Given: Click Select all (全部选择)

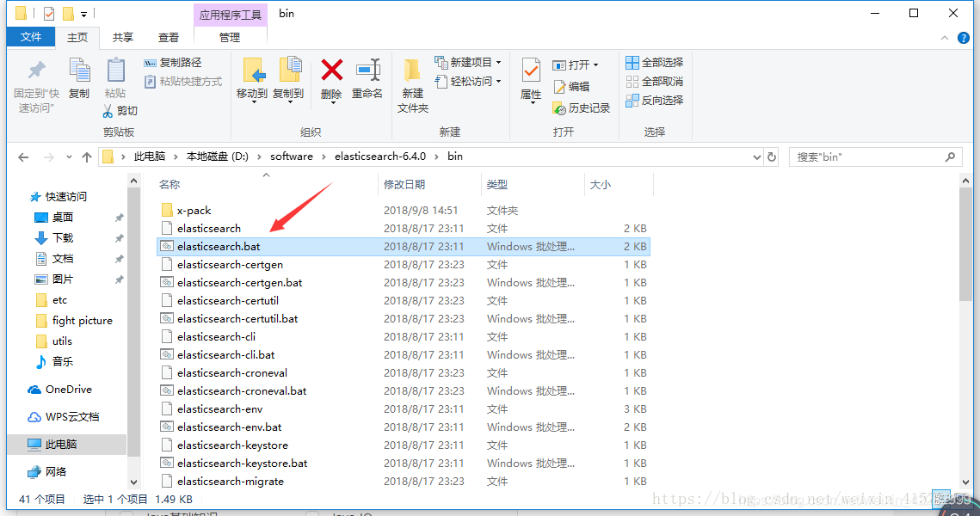Looking at the screenshot, I should [655, 63].
